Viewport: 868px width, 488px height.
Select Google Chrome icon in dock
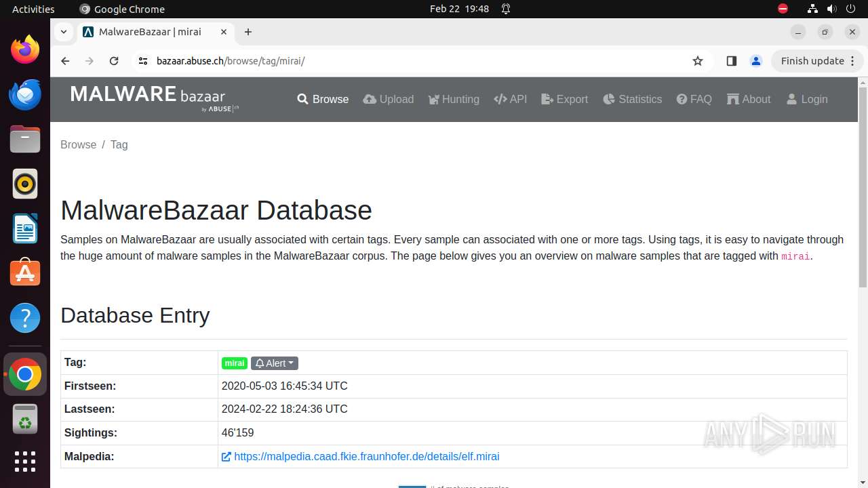point(25,374)
